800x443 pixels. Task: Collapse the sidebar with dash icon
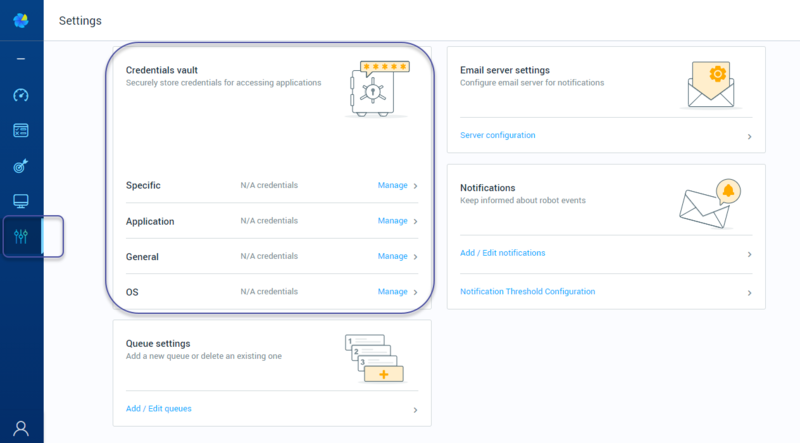(21, 60)
